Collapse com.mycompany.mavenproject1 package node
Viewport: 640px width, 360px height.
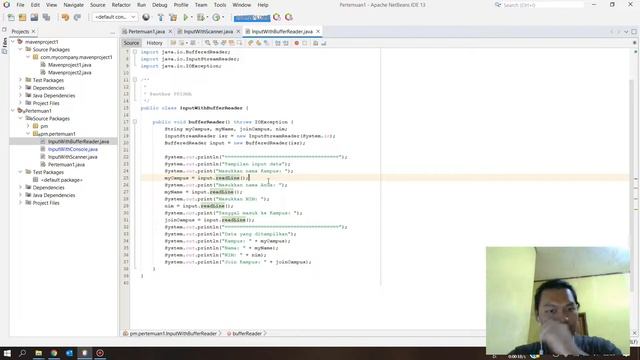[28, 57]
